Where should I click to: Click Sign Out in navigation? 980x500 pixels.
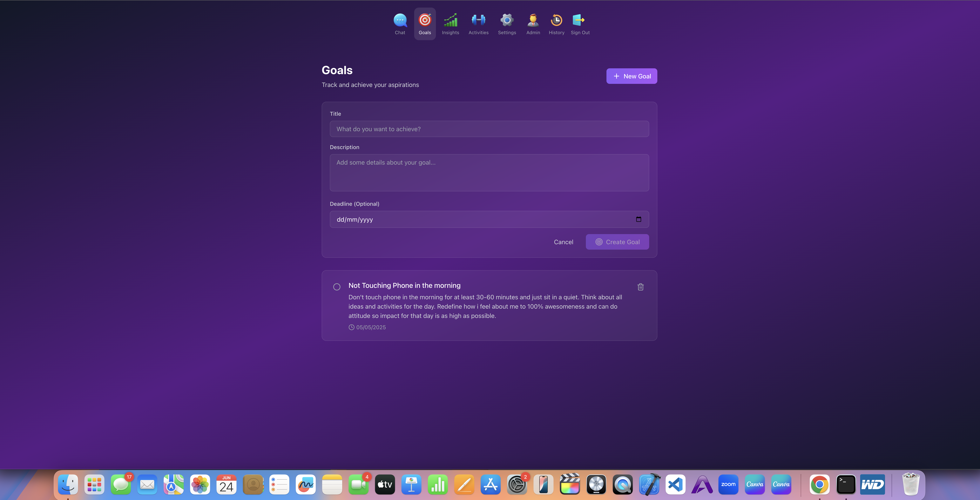point(580,24)
